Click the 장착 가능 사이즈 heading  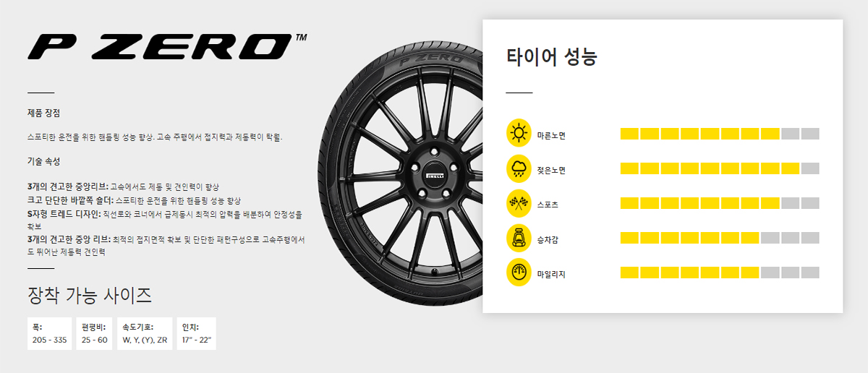[x=89, y=295]
